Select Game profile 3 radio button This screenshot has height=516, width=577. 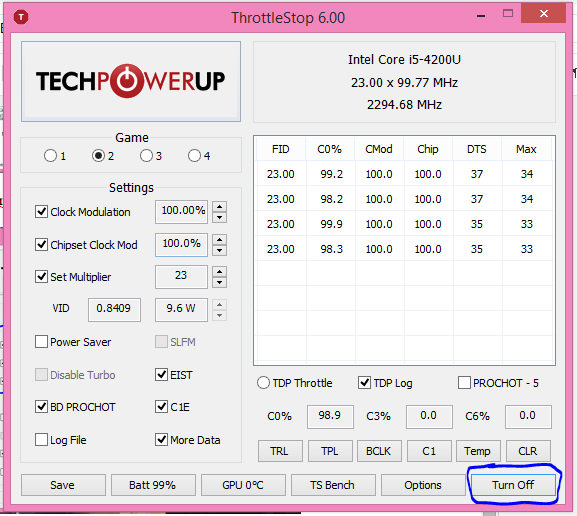(x=146, y=156)
